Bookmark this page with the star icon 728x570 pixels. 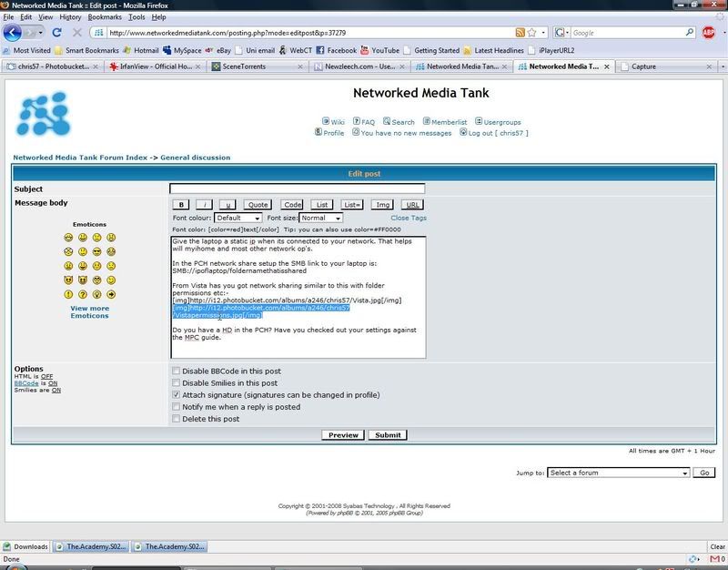click(532, 33)
